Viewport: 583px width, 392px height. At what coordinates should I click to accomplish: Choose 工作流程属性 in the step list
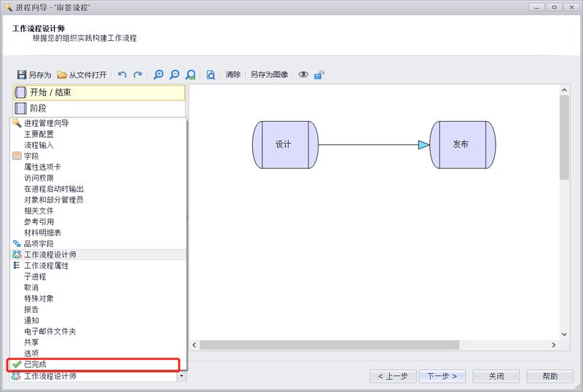[46, 266]
